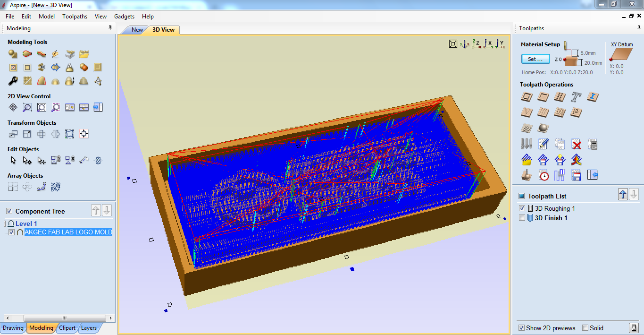644x335 pixels.
Task: Open the 3D Finishing Toolpath sphere icon
Action: 543,128
